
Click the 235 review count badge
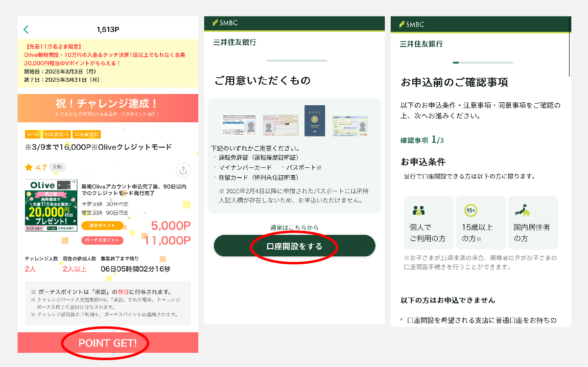pos(57,167)
